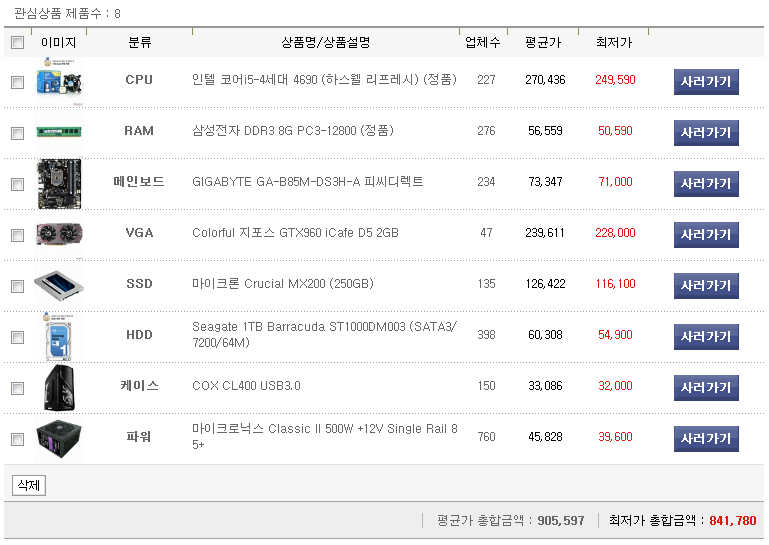The image size is (769, 545).
Task: Click the 상품명/상품설명 column header
Action: pyautogui.click(x=326, y=42)
